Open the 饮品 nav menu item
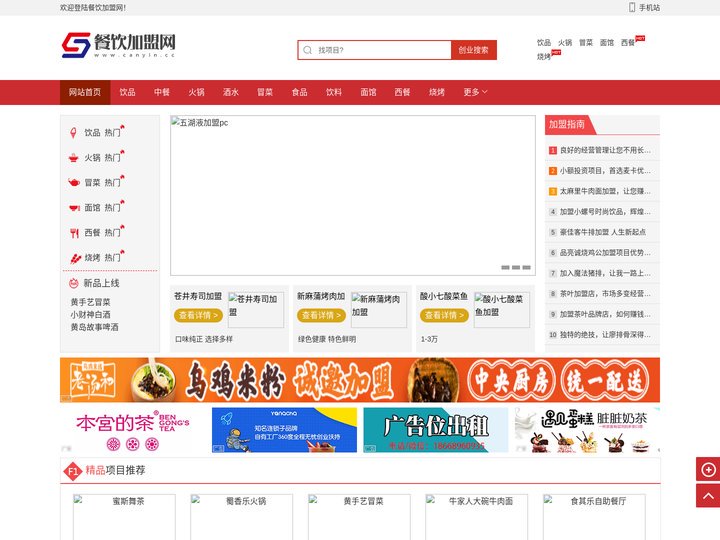The image size is (720, 540). (127, 92)
